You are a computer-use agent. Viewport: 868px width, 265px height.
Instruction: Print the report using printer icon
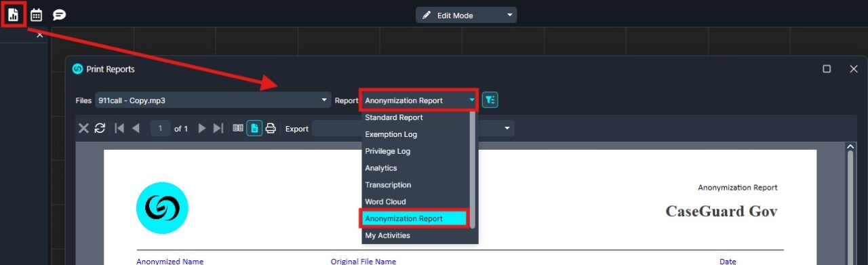[x=271, y=128]
